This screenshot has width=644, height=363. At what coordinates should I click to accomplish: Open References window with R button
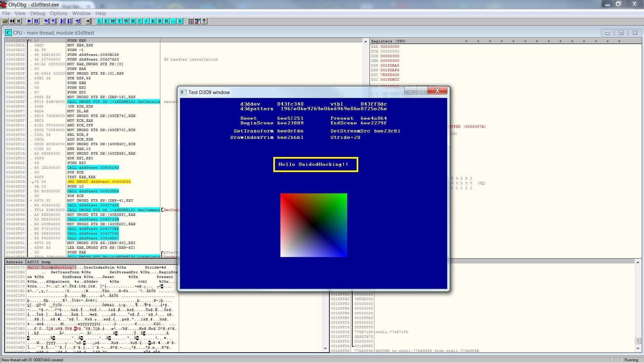click(x=166, y=21)
